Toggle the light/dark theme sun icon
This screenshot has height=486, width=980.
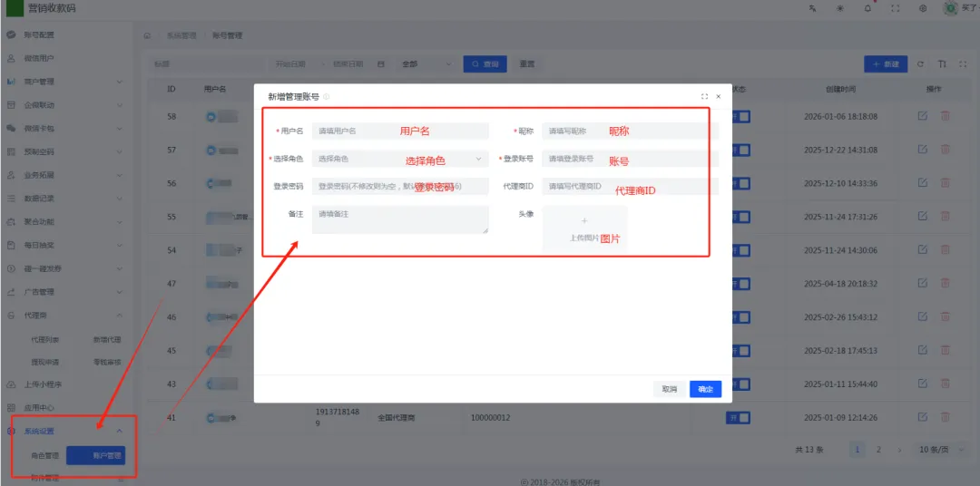coord(840,8)
